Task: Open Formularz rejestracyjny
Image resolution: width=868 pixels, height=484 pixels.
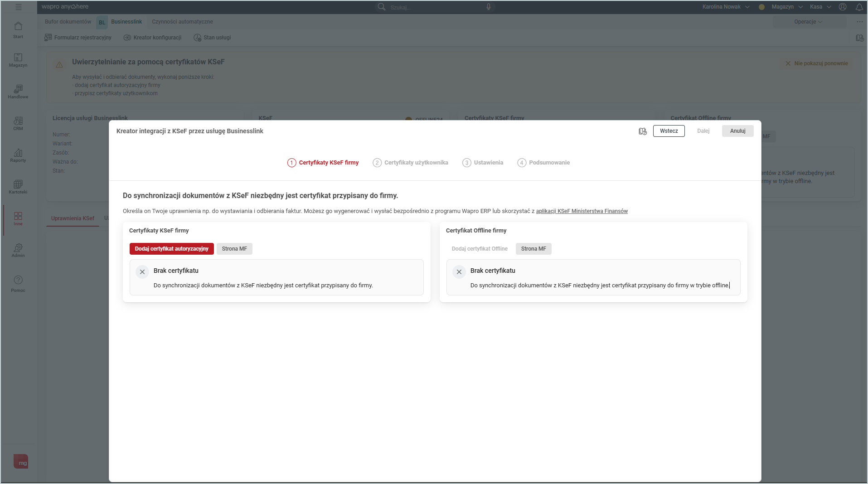Action: pyautogui.click(x=78, y=38)
